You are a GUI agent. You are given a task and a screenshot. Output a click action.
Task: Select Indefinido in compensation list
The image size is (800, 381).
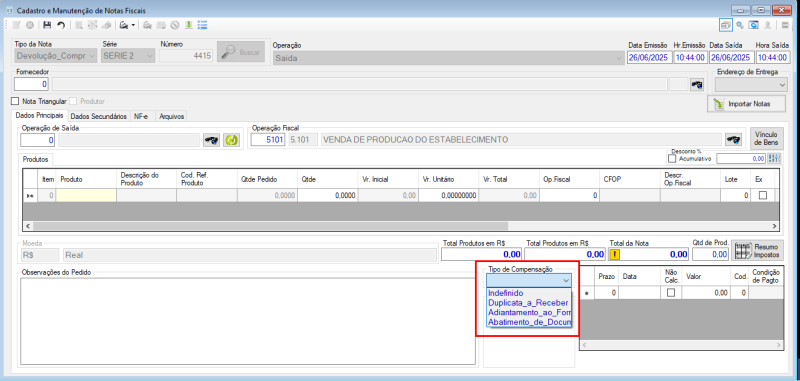click(x=529, y=293)
